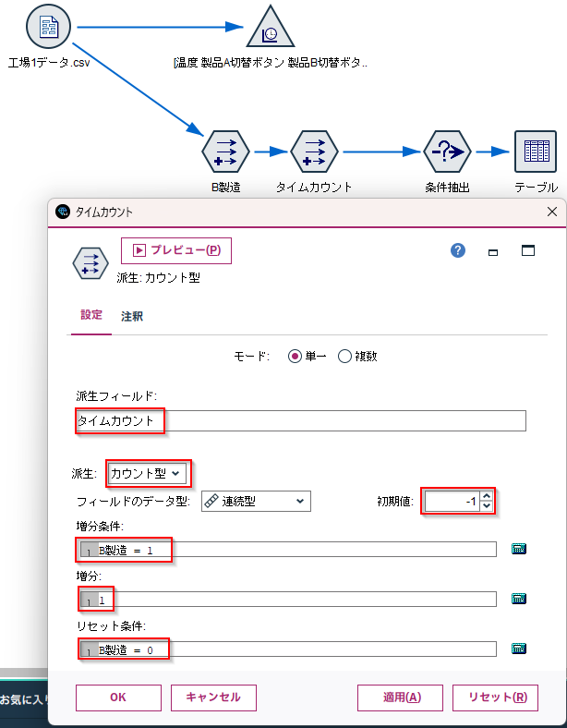The height and width of the screenshot is (728, 567).
Task: Click the 派生: カウント型 heading text
Action: click(158, 278)
